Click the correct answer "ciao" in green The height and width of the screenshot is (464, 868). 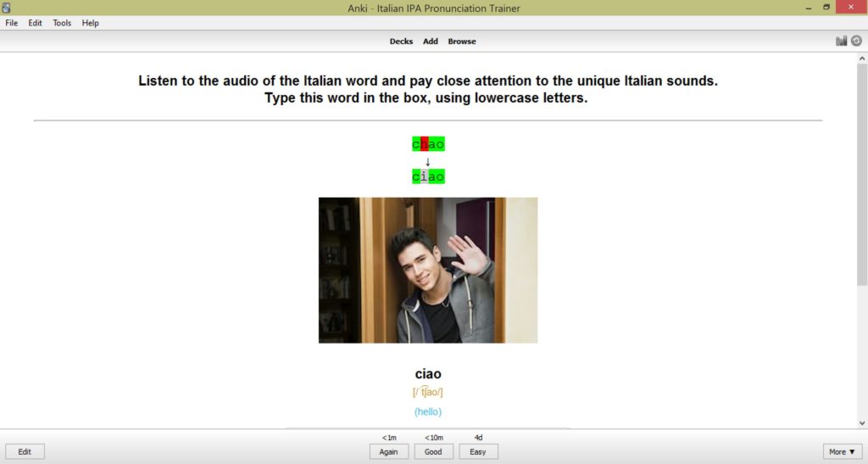[x=428, y=176]
